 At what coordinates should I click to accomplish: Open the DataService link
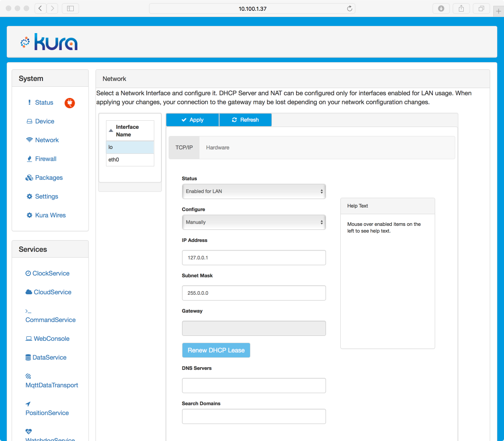point(50,357)
